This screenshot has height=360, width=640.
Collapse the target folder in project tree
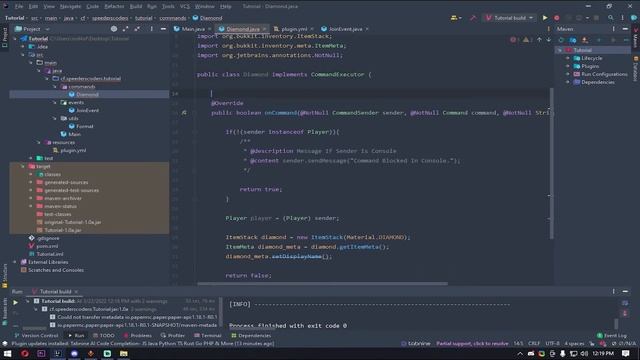coord(23,167)
